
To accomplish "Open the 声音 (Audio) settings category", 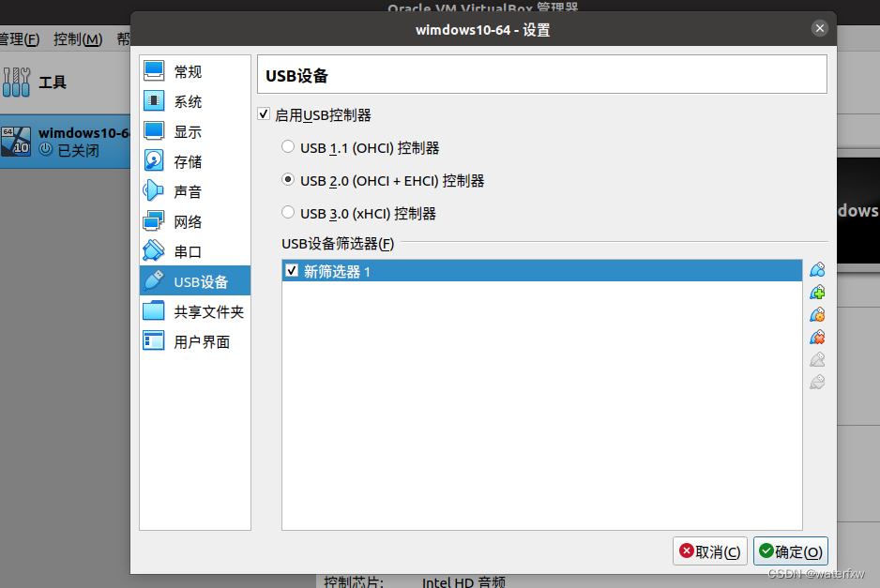I will pyautogui.click(x=194, y=191).
